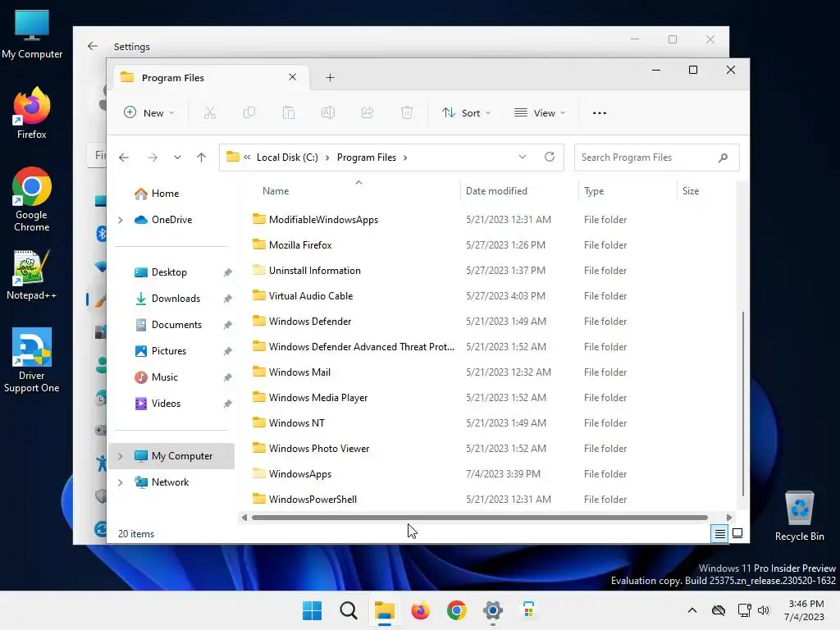Click the Delete trash icon in toolbar
840x630 pixels.
[407, 113]
